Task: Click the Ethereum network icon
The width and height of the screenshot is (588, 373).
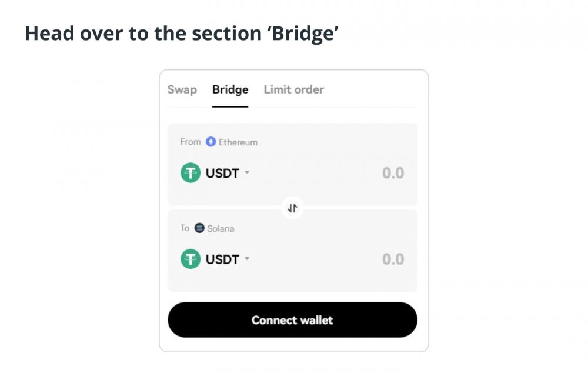Action: pyautogui.click(x=211, y=142)
